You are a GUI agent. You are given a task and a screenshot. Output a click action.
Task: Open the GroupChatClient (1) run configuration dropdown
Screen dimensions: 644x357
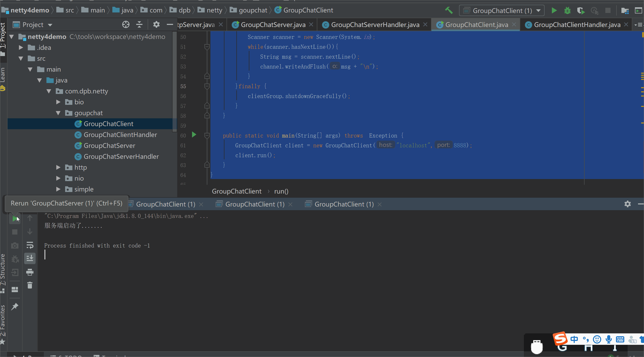coord(538,11)
